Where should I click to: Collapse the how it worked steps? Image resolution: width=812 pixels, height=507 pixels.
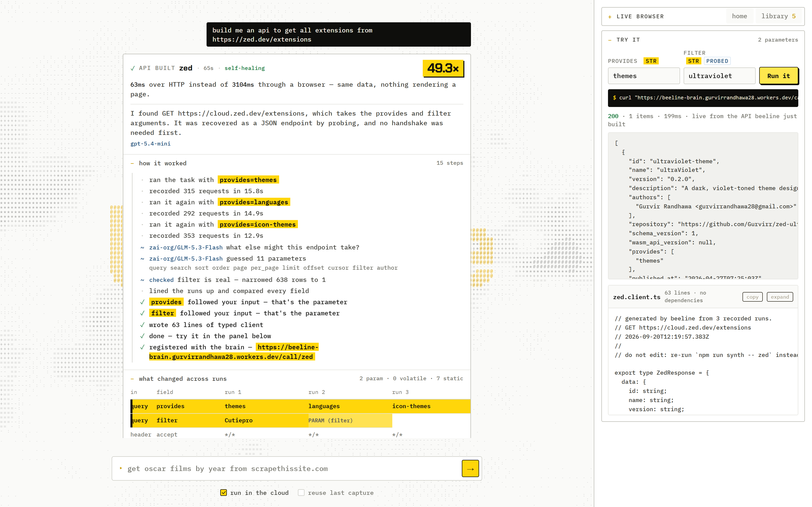(x=132, y=163)
